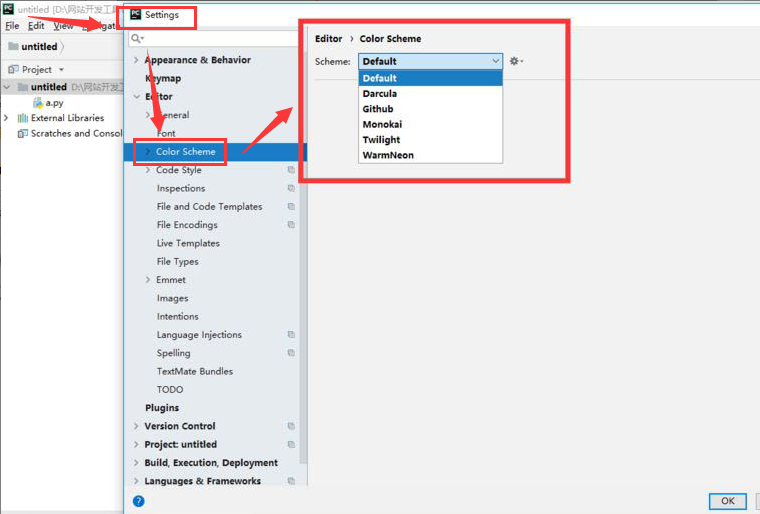Select Images setting
Screen dimensions: 760x514
[x=173, y=298]
